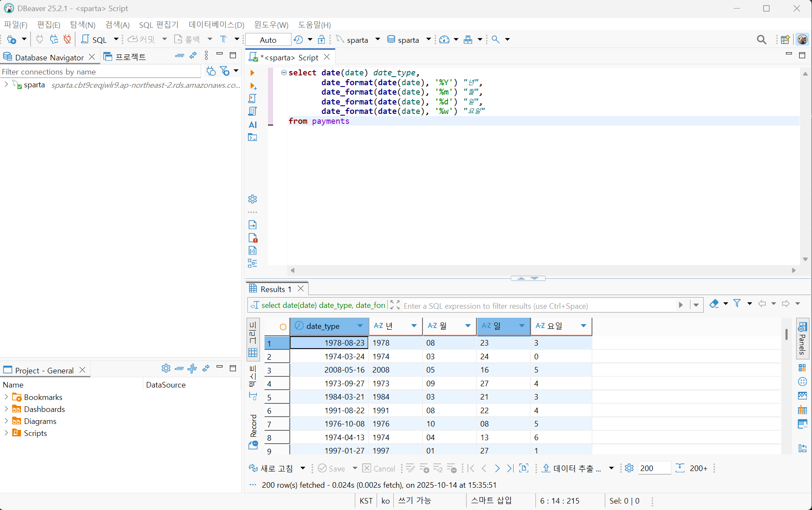812x510 pixels.
Task: Click the disconnect red plug icon
Action: coord(67,39)
